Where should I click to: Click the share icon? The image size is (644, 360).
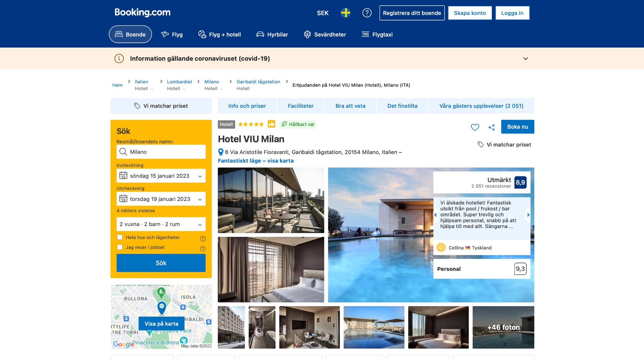pos(491,127)
